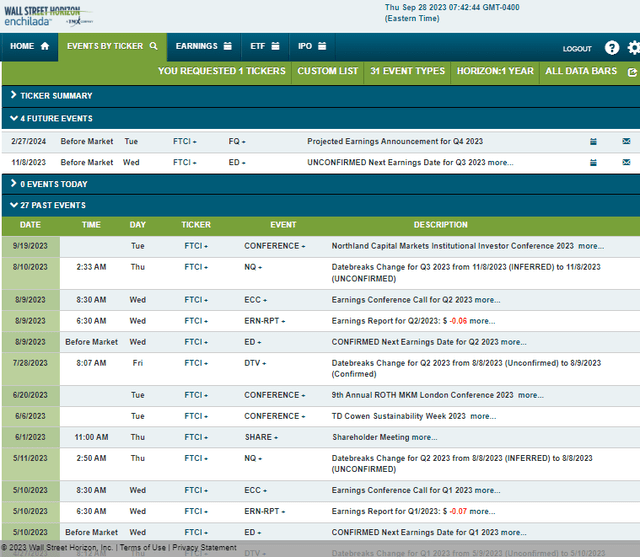Go to the Home tab
Screen dimensions: 640x557
(x=29, y=46)
